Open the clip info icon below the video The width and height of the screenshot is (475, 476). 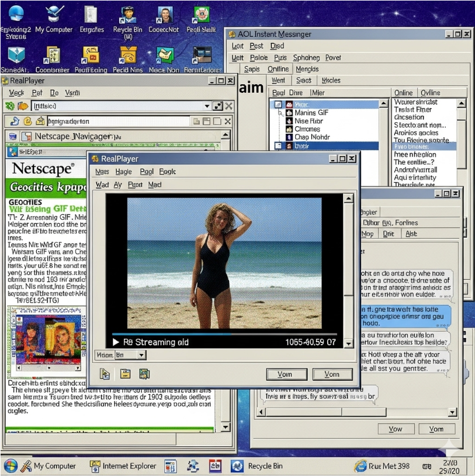(x=104, y=374)
